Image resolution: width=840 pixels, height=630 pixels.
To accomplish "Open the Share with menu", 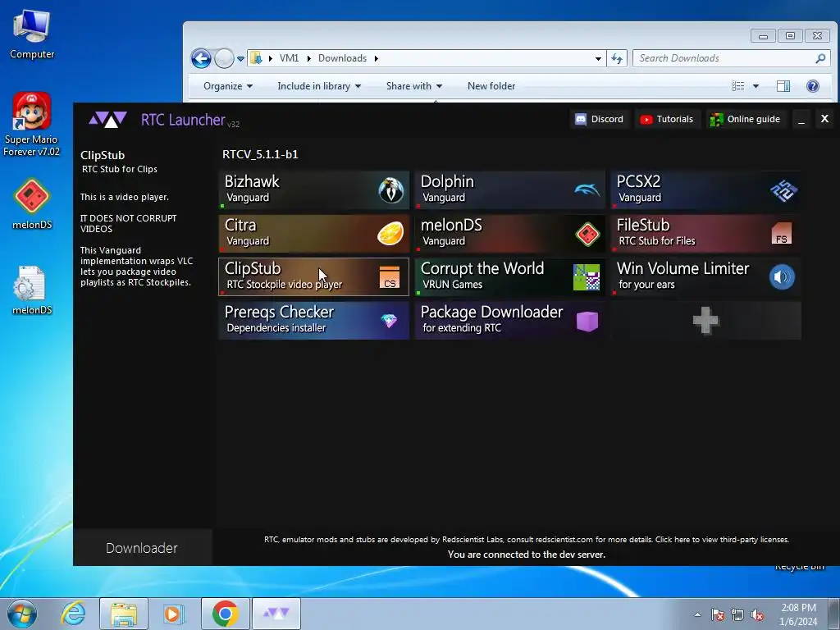I will 413,85.
